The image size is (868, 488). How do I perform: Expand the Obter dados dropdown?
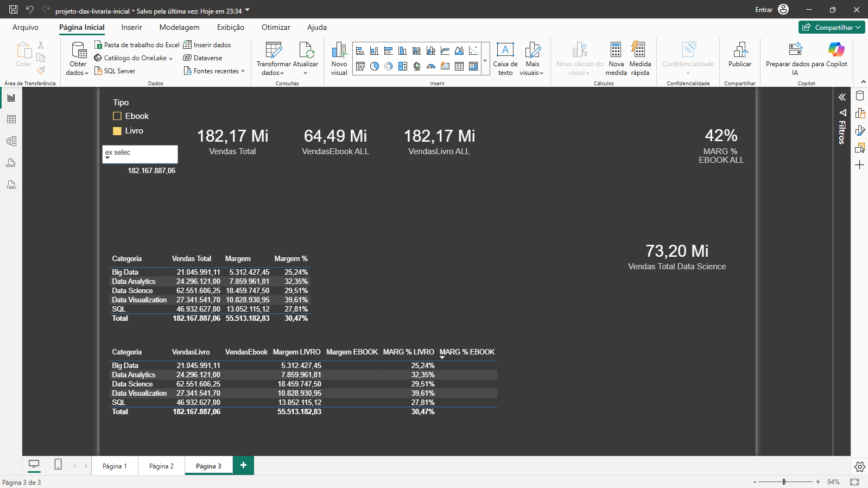point(78,68)
